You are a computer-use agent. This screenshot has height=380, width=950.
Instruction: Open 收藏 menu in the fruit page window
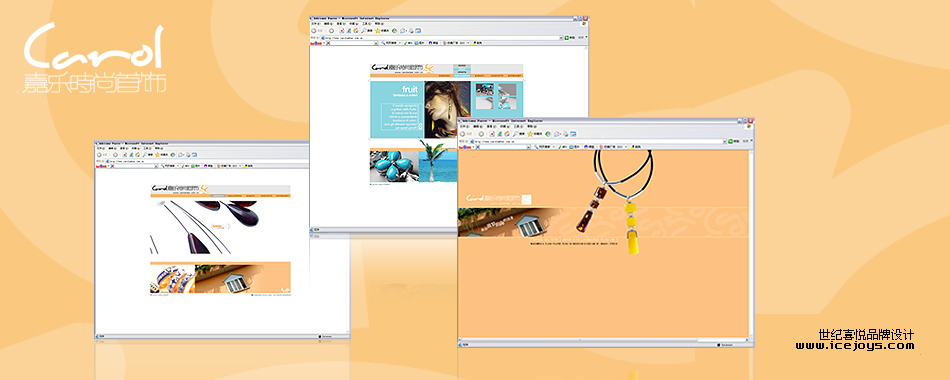point(354,24)
